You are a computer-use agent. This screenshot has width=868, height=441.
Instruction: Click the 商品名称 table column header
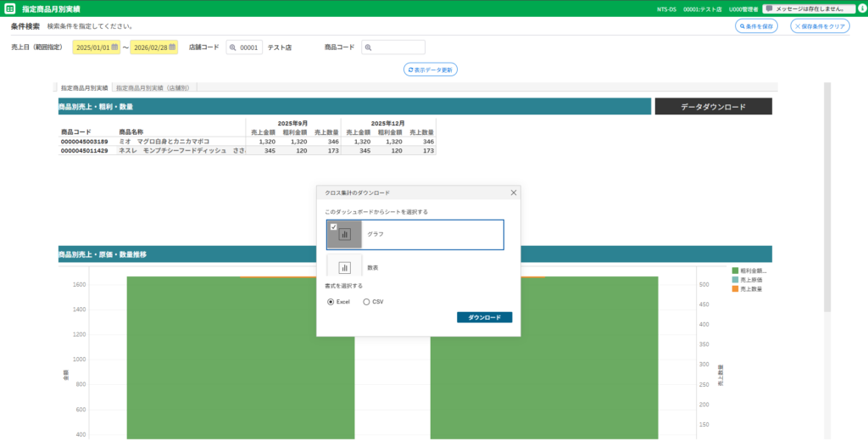click(131, 131)
